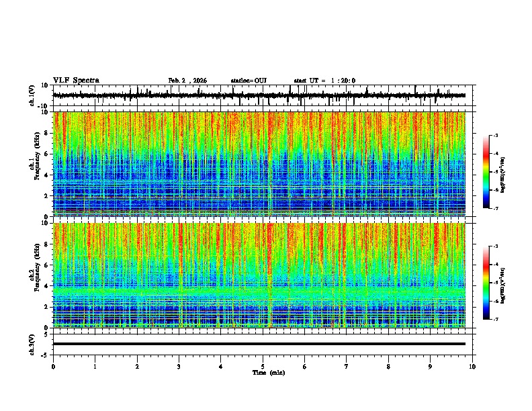Click the flat black ch.3 voltage trace
Screen dimensions: 532x411
pyautogui.click(x=259, y=344)
